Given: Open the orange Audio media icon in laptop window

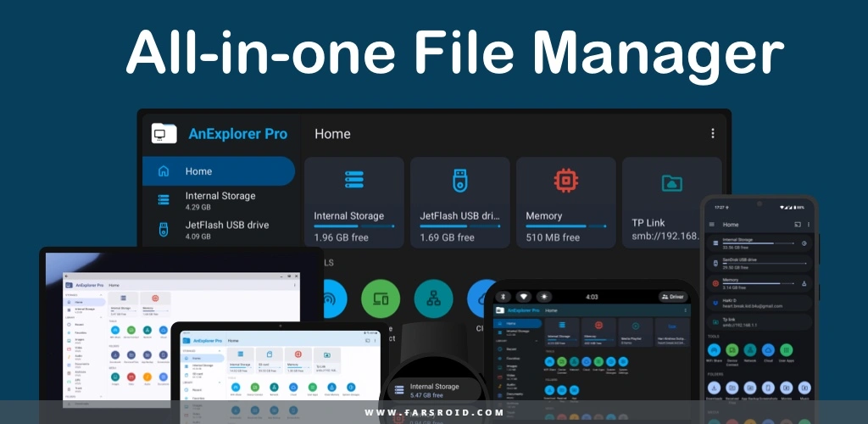Looking at the screenshot, I should [x=147, y=377].
